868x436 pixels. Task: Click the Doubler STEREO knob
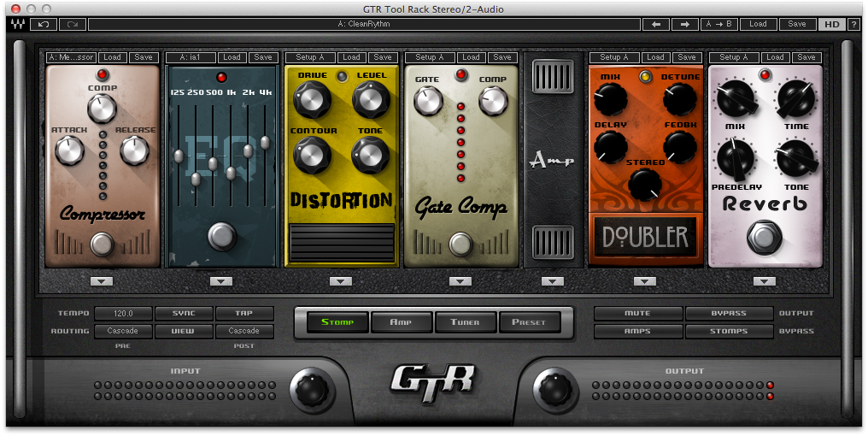click(645, 185)
